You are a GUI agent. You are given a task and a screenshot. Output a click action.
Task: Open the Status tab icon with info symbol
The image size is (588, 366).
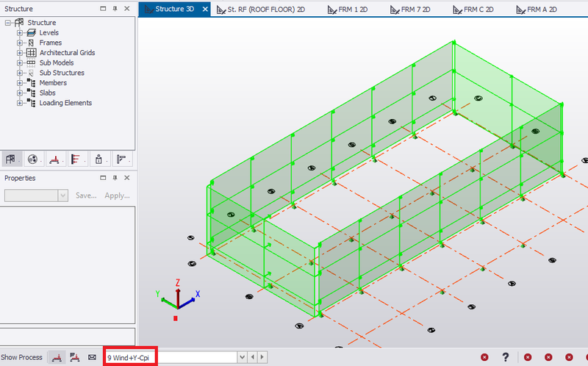[98, 159]
